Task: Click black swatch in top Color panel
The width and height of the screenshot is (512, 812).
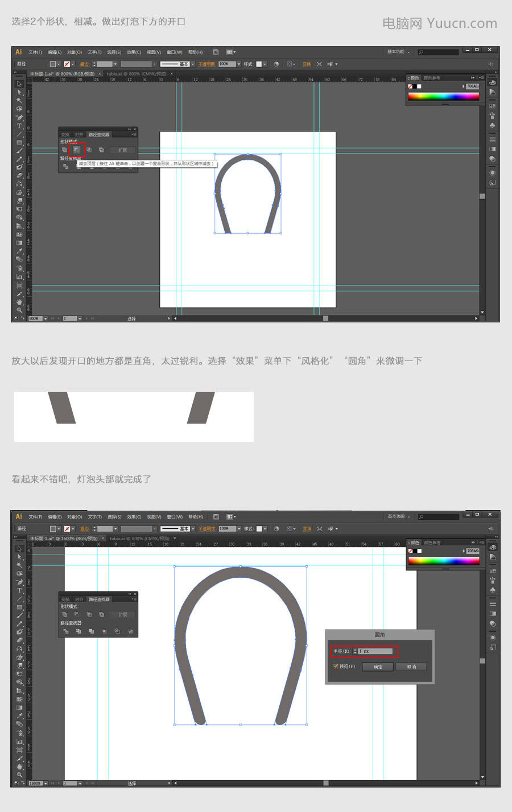Action: click(x=415, y=86)
